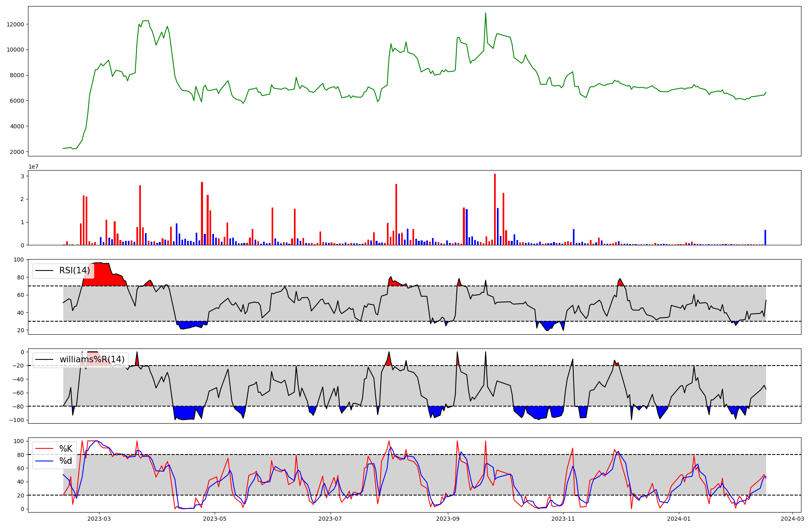812x528 pixels.
Task: Click the %K legend label
Action: click(66, 448)
